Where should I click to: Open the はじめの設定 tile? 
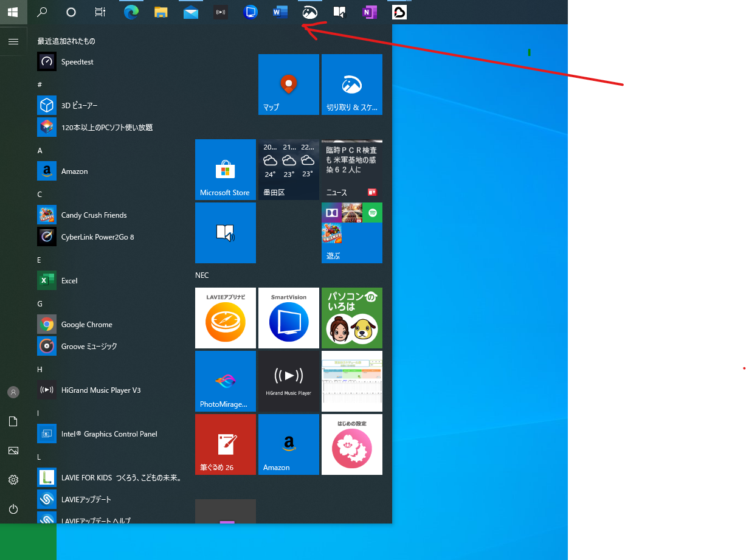point(352,444)
